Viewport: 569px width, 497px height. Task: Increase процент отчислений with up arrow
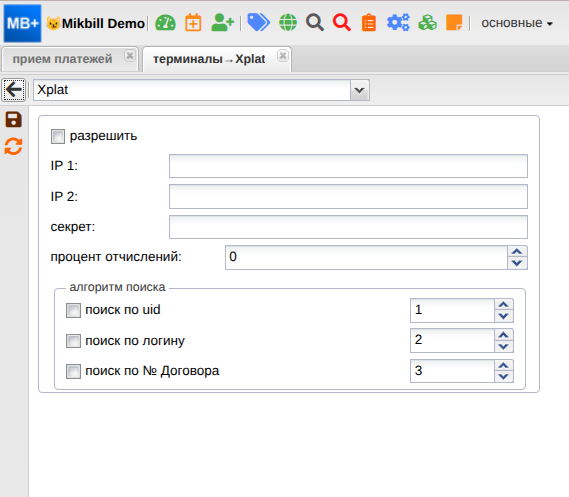coord(517,251)
